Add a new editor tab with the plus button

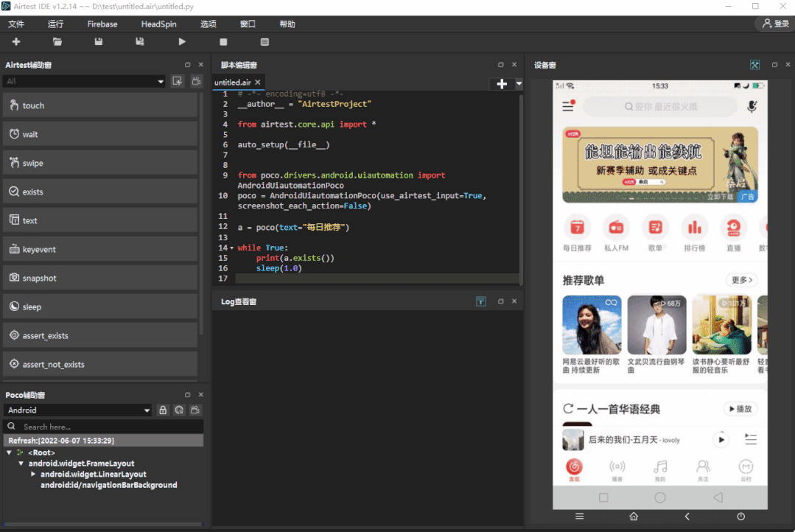[x=502, y=84]
